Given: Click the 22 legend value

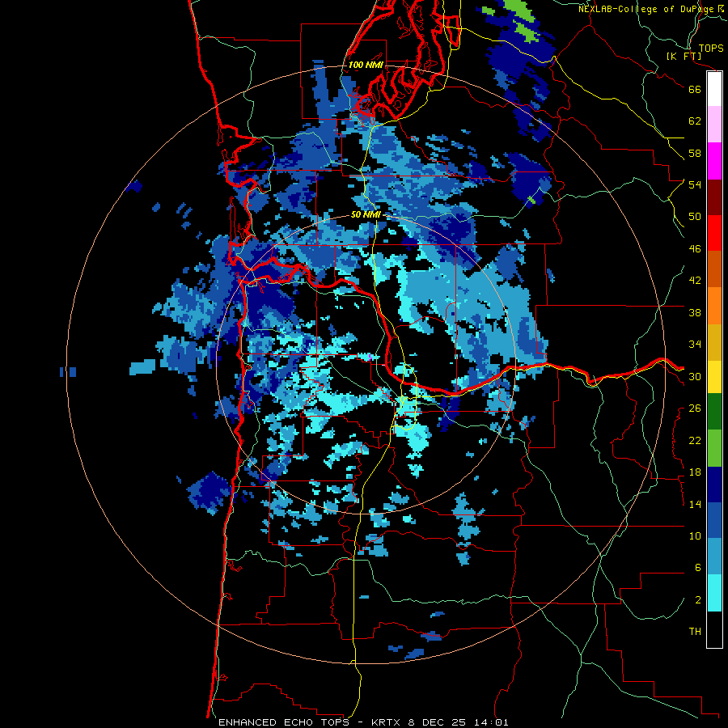Looking at the screenshot, I should pos(695,440).
